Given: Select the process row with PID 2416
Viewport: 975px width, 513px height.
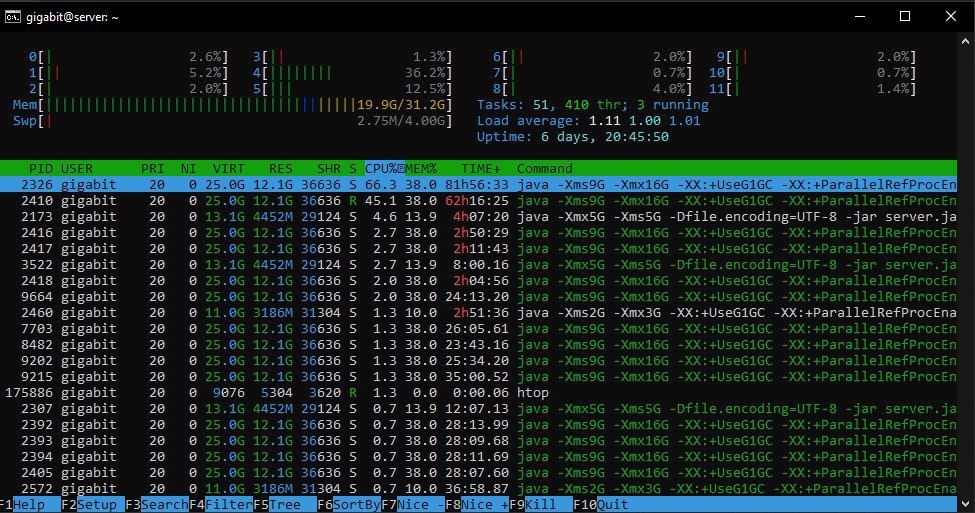Looking at the screenshot, I should click(478, 233).
